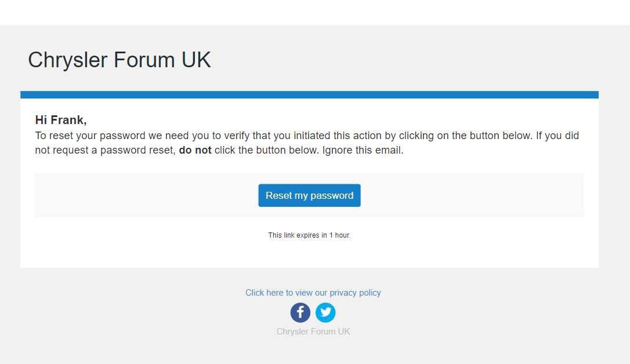Click the Chrysler Forum UK header title
630x364 pixels.
click(x=120, y=60)
